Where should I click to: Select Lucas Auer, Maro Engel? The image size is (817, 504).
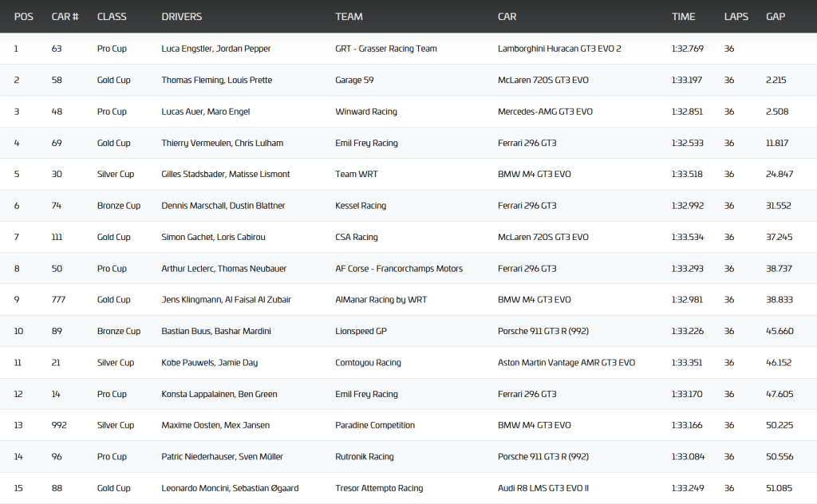point(205,112)
